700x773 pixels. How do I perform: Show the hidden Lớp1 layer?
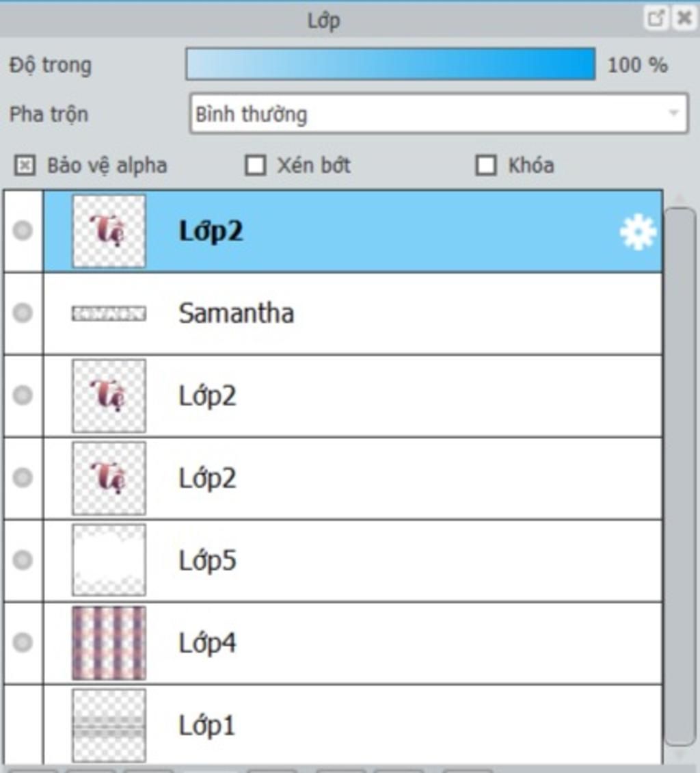[x=23, y=724]
